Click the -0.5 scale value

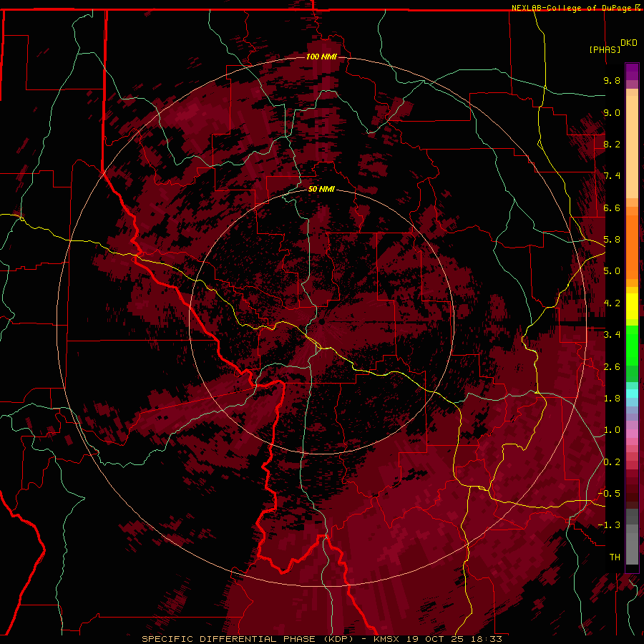609,494
